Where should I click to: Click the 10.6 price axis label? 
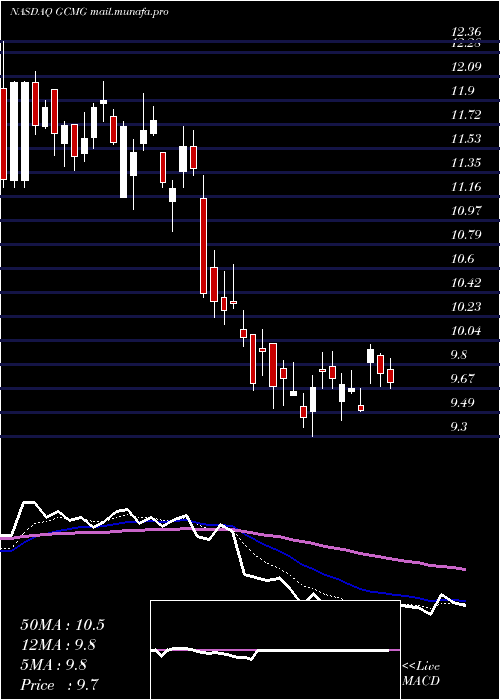[x=463, y=259]
